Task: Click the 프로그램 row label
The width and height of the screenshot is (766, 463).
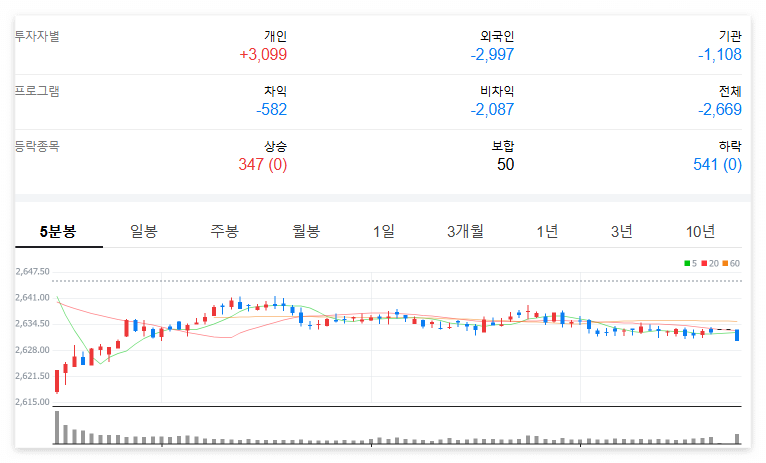Action: point(37,91)
